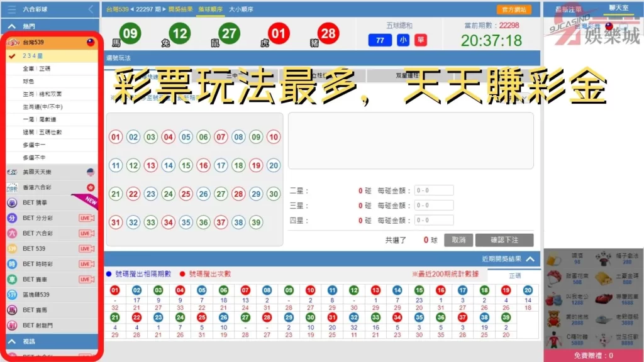Click the 二星 bet amount input field
Image resolution: width=644 pixels, height=362 pixels.
click(433, 190)
